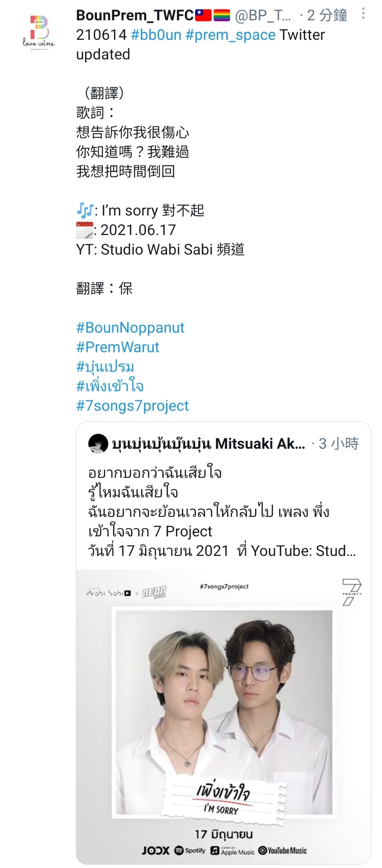Tap the Spotify logo on poster
Image resolution: width=382 pixels, height=868 pixels.
(x=190, y=850)
